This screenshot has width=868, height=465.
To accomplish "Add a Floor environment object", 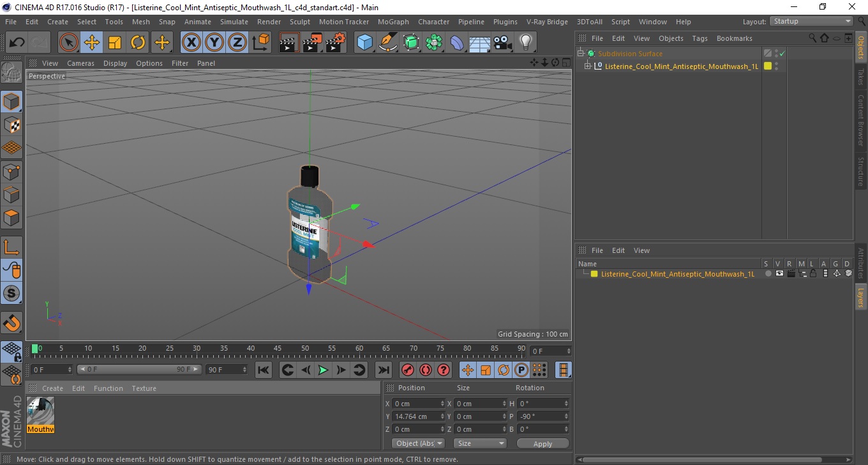I will [x=480, y=43].
